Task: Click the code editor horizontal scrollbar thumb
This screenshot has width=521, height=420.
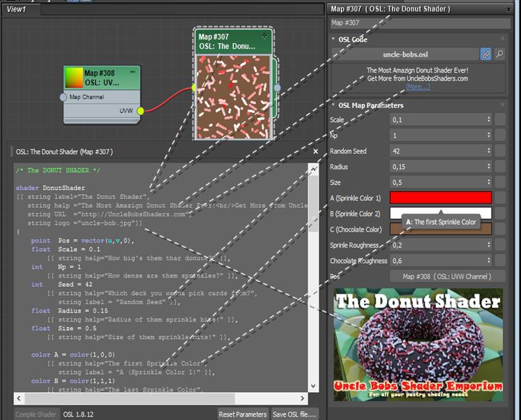Action: pos(130,398)
